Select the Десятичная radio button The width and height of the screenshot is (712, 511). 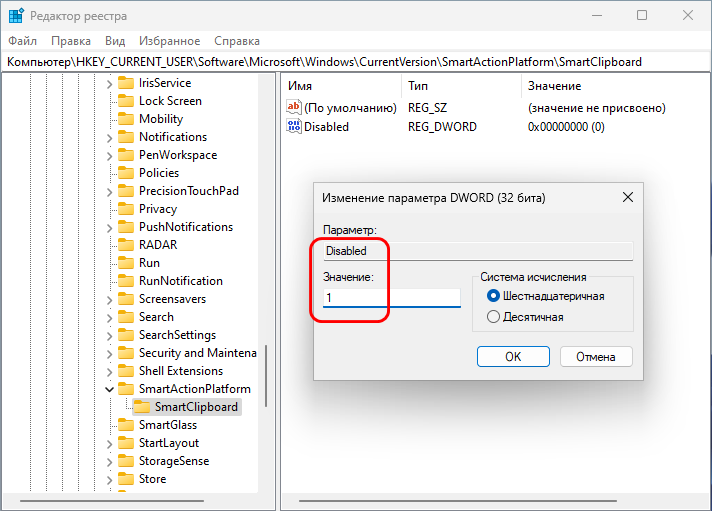[x=493, y=317]
